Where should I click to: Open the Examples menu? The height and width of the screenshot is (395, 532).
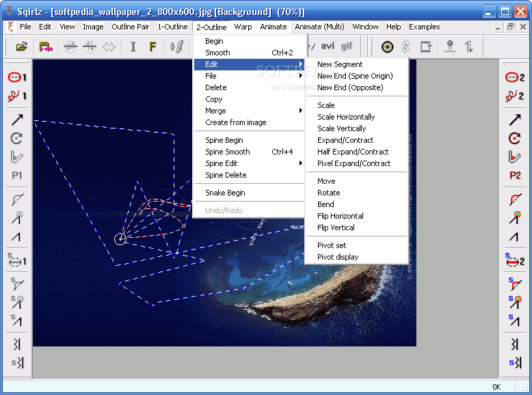coord(424,27)
